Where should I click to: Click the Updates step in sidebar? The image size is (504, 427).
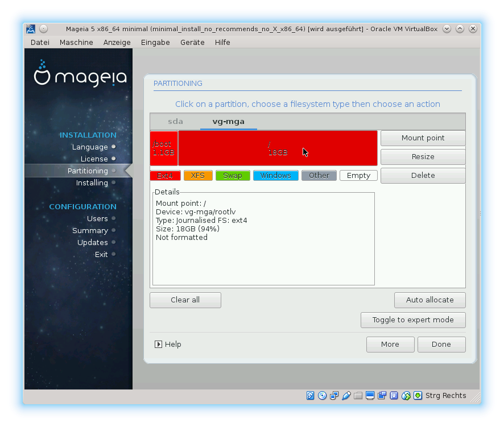pos(93,243)
